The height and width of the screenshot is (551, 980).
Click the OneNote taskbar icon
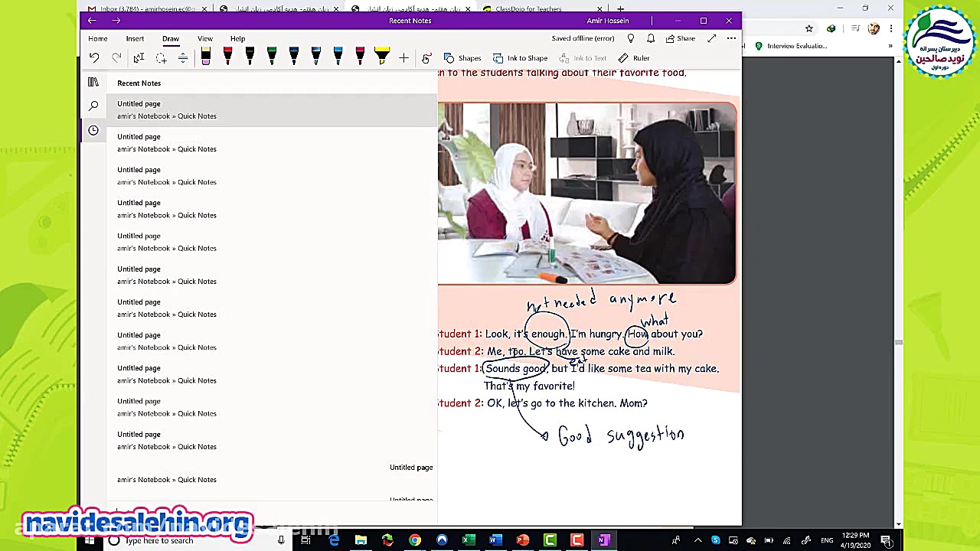pos(603,540)
